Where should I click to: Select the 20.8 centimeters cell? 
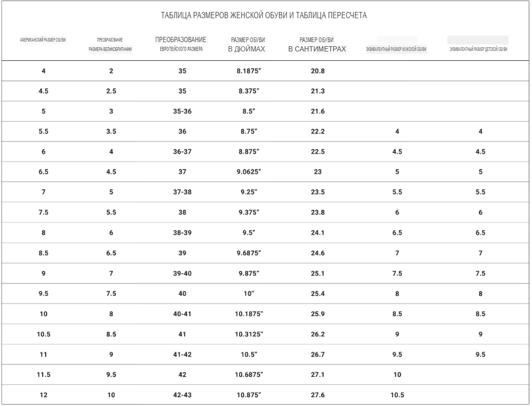click(x=317, y=71)
